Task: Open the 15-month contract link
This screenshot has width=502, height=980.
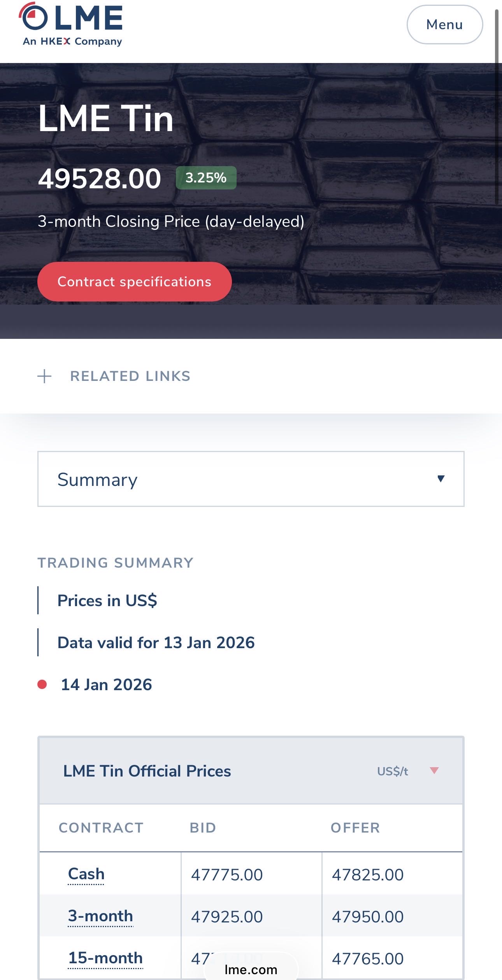Action: [105, 958]
